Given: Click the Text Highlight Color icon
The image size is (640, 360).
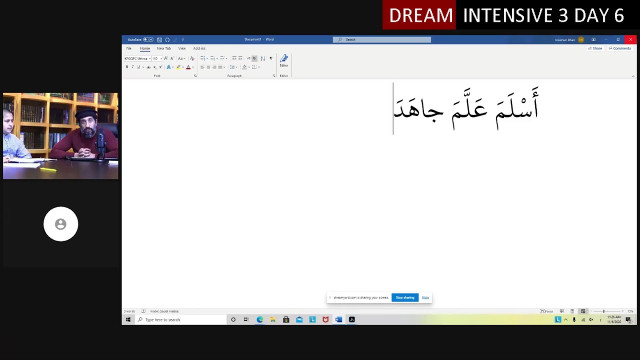Looking at the screenshot, I should 178,67.
